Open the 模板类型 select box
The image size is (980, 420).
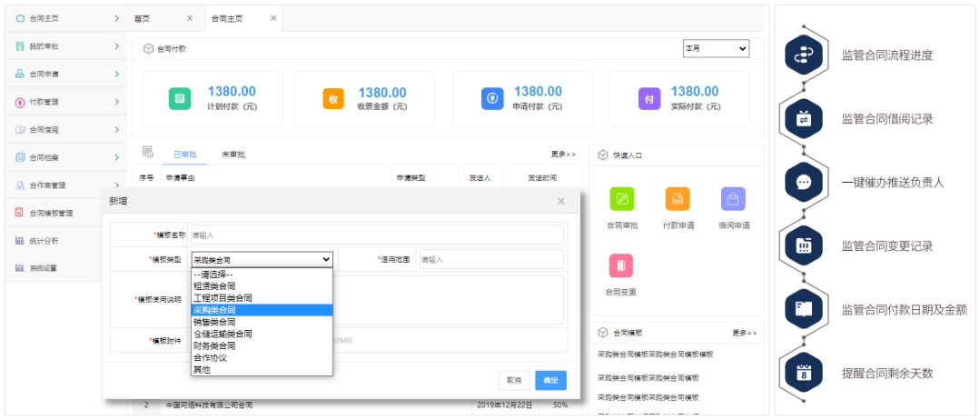(x=262, y=260)
